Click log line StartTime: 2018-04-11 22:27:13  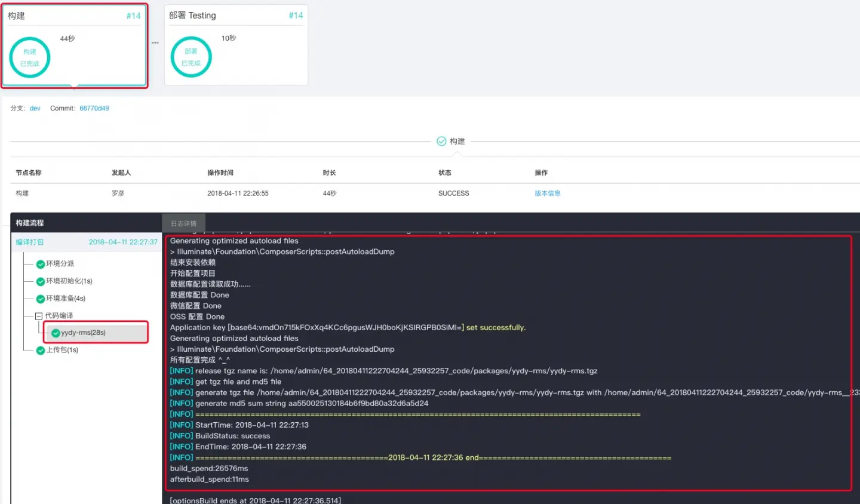pos(239,425)
